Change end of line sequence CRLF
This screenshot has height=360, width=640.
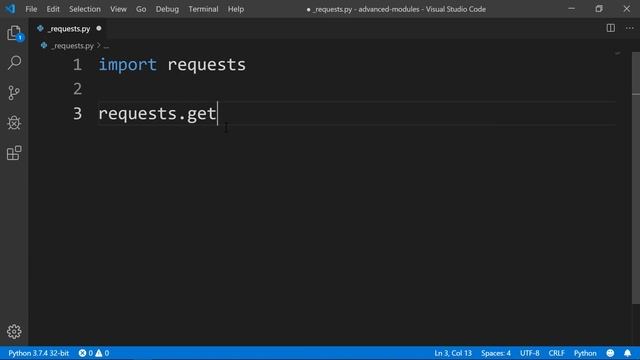click(556, 353)
